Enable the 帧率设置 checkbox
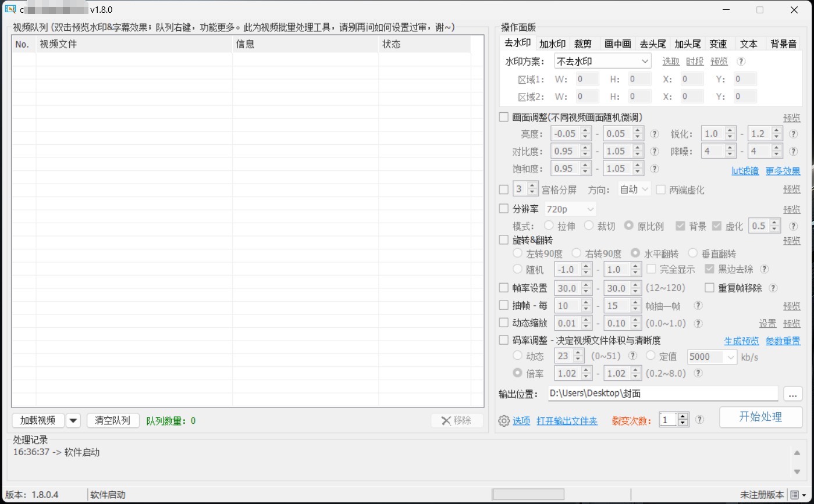 pyautogui.click(x=504, y=288)
